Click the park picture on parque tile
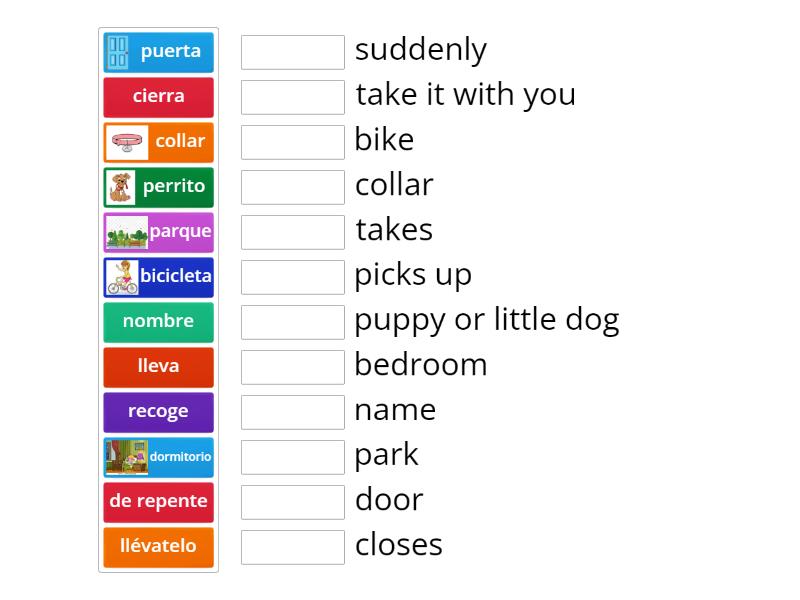This screenshot has width=800, height=600. [127, 232]
